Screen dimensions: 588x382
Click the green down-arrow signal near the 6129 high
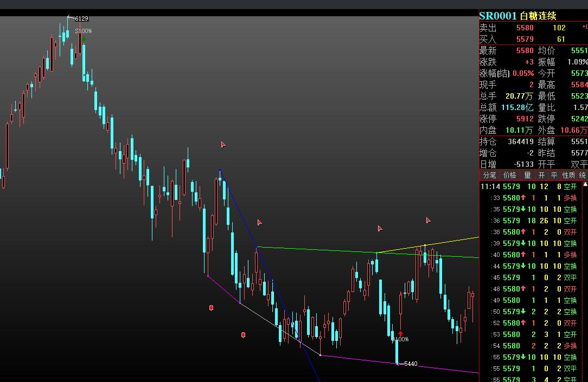84,38
